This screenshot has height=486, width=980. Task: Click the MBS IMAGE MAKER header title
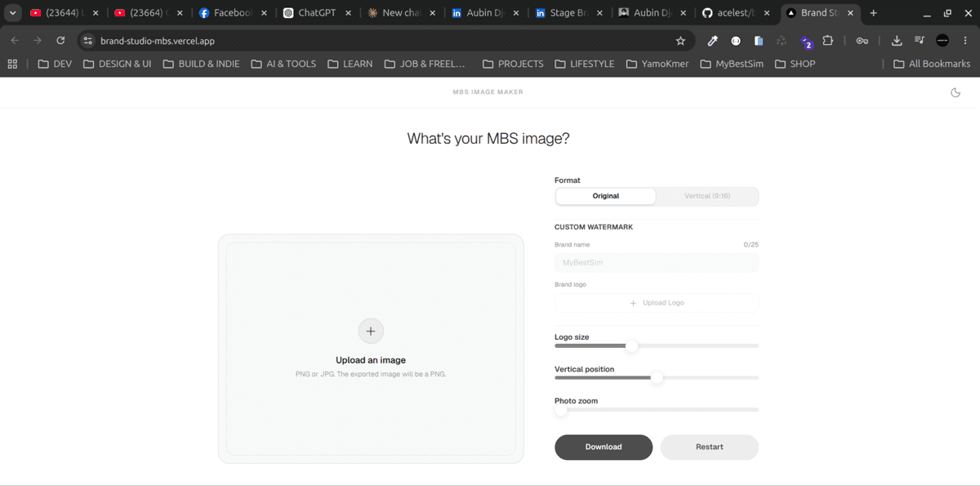[x=488, y=92]
